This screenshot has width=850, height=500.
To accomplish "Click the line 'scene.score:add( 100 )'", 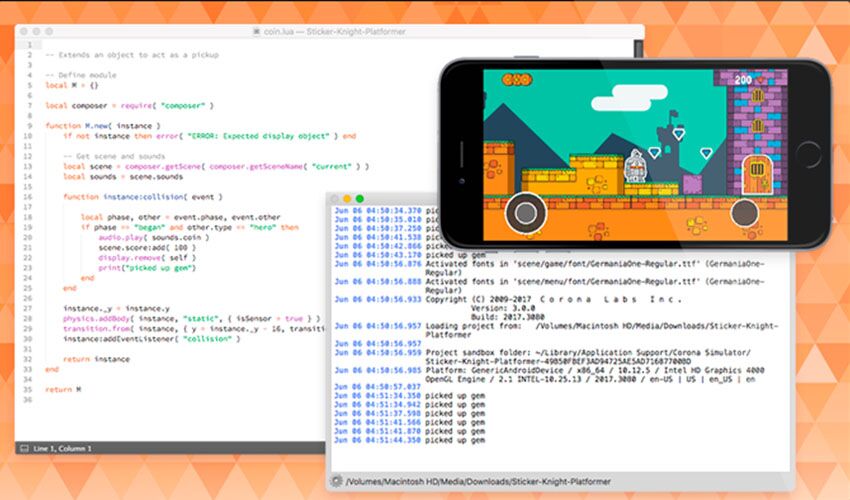I will click(147, 247).
